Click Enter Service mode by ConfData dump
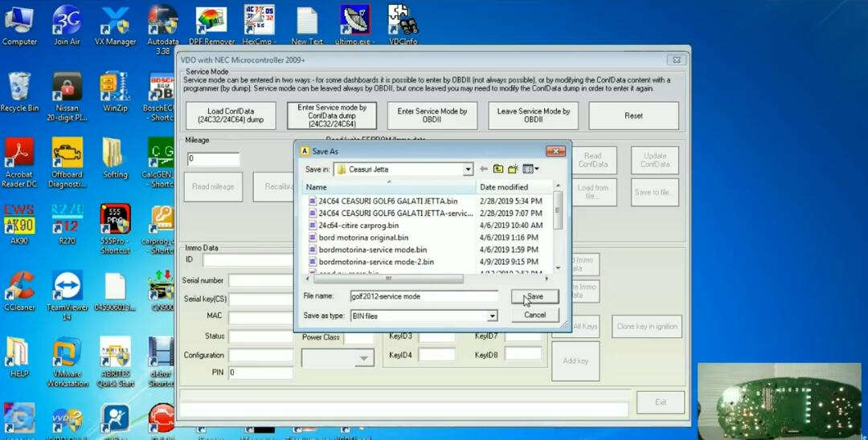The height and width of the screenshot is (440, 868). point(332,116)
